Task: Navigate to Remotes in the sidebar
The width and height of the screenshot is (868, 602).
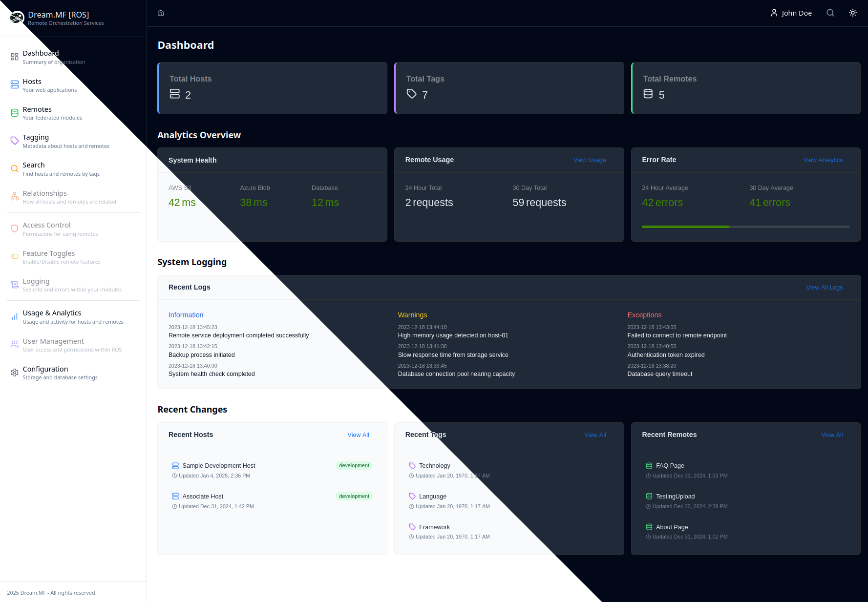Action: tap(37, 113)
